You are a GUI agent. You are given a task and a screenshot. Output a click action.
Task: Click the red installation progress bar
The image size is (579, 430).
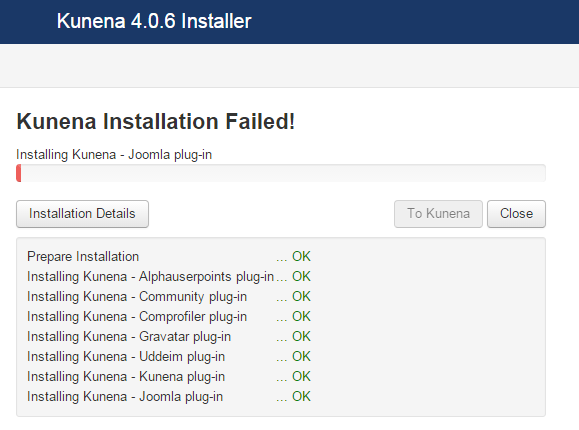[x=281, y=173]
